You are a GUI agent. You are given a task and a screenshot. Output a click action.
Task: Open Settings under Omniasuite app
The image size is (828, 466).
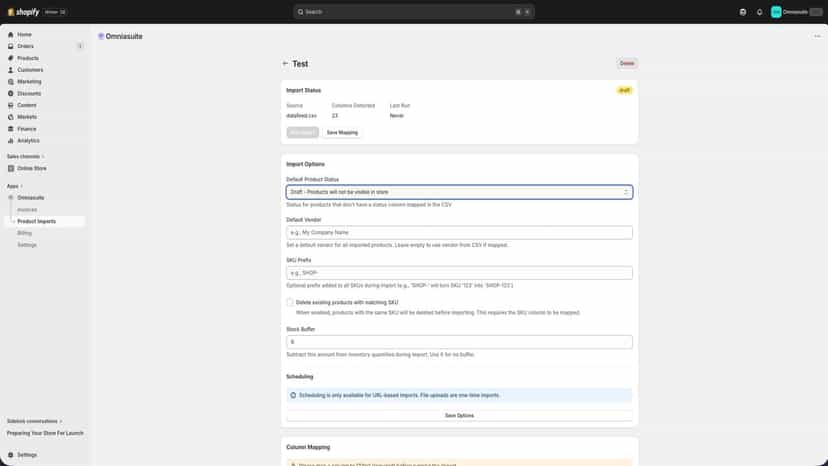pyautogui.click(x=27, y=245)
